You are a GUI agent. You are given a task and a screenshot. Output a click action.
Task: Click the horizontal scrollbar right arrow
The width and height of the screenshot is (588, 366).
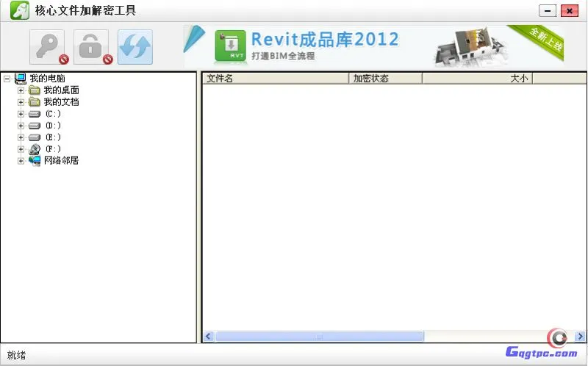pos(580,337)
